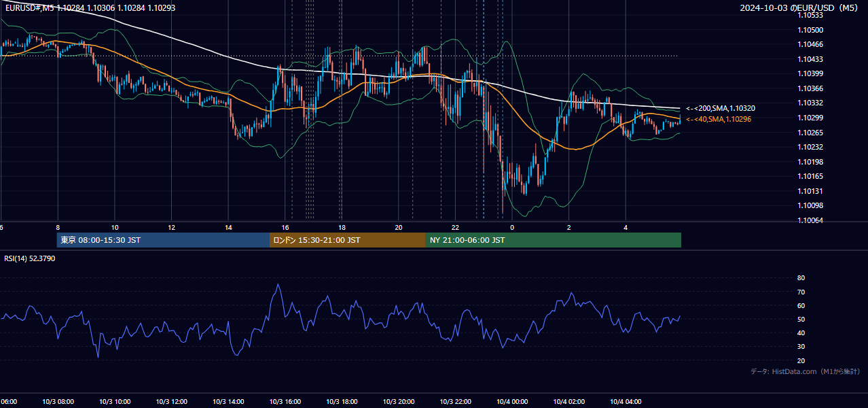Viewport: 868px width, 408px height.
Task: Click price axis value 1.10064
Action: (x=811, y=220)
